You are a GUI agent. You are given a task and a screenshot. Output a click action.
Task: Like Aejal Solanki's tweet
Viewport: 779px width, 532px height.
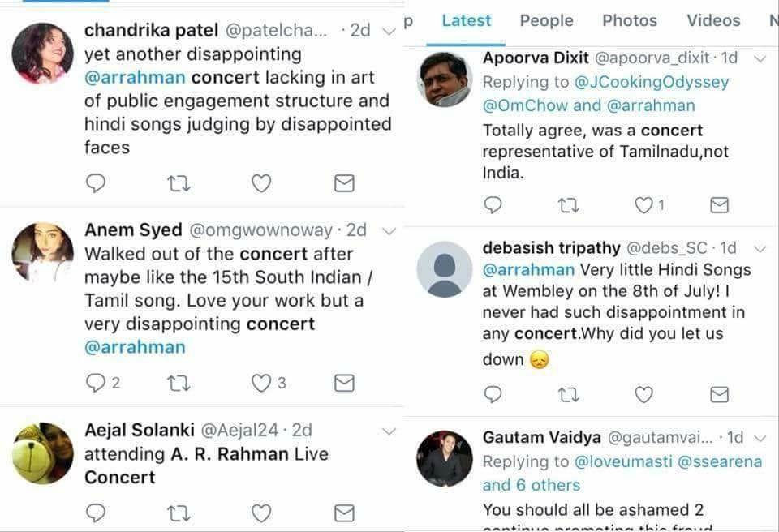(x=261, y=513)
